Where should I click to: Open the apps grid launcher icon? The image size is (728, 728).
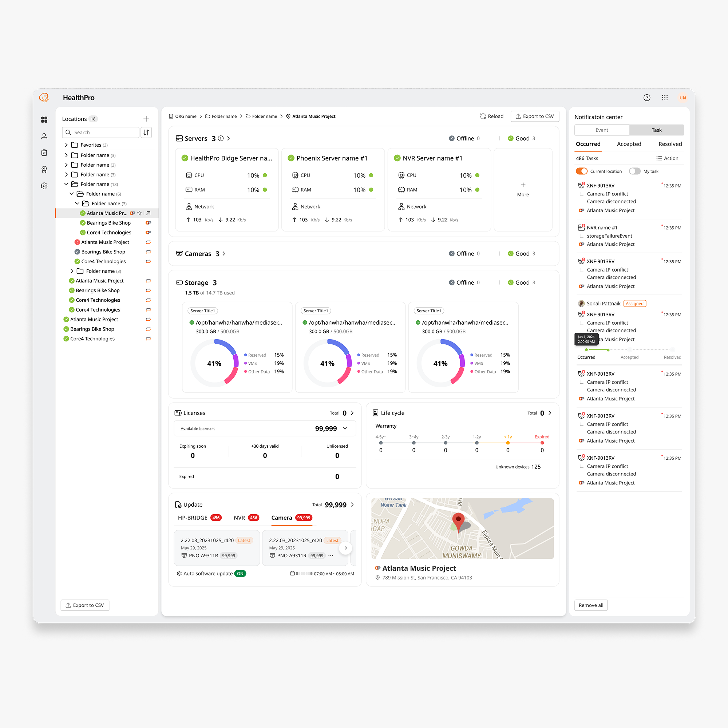[665, 98]
